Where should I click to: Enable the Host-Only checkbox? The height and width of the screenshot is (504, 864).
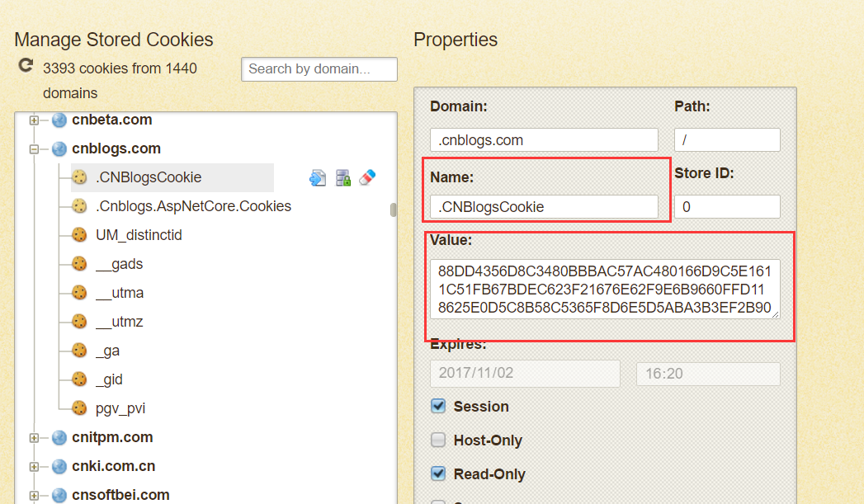click(x=438, y=440)
